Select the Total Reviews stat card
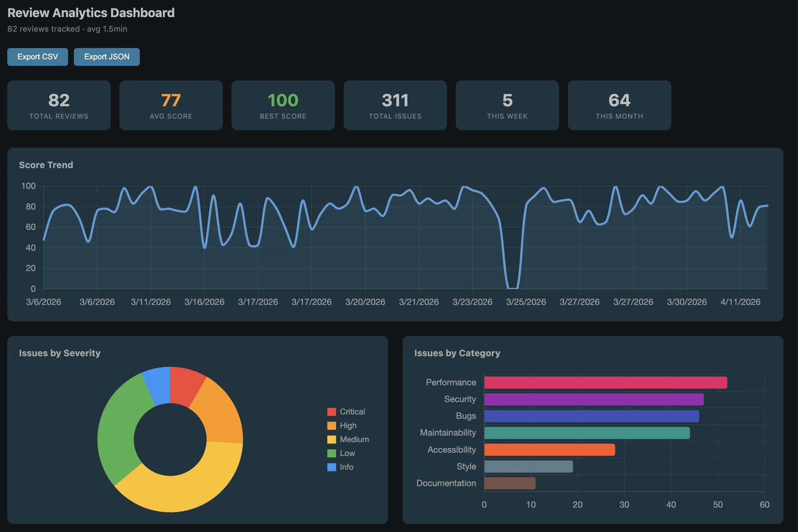Viewport: 798px width, 532px height. click(x=59, y=105)
